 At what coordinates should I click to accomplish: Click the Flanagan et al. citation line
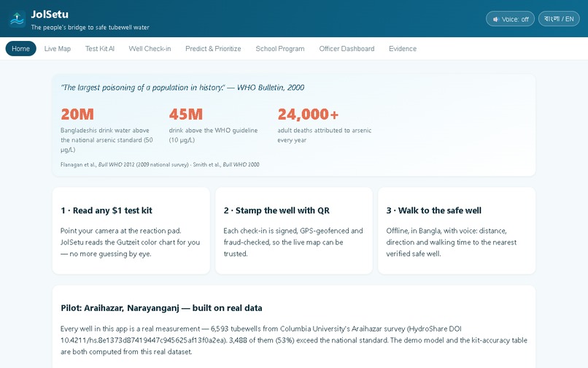tap(160, 164)
